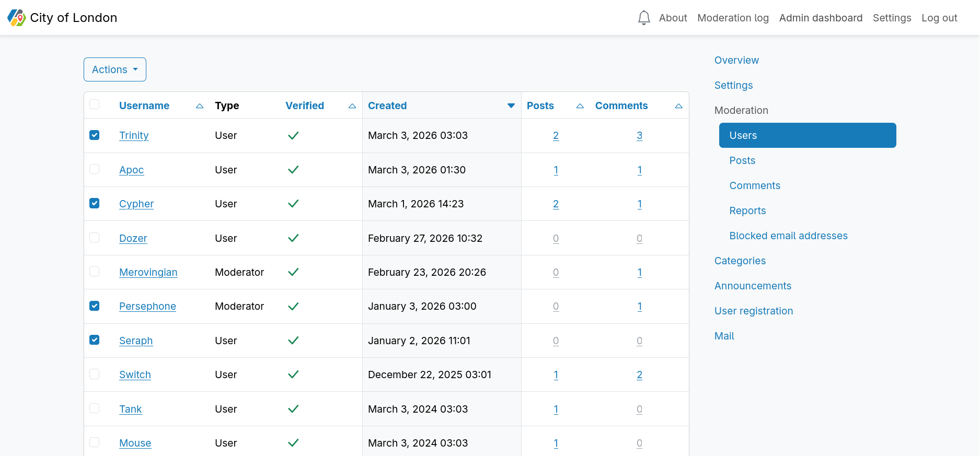
Task: Click the verified checkmark in Trinity's row
Action: pos(293,136)
